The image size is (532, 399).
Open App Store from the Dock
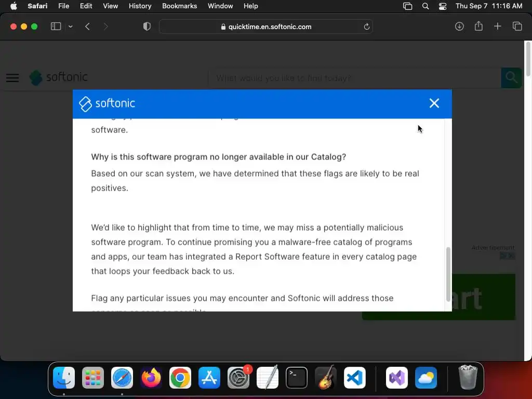(209, 378)
